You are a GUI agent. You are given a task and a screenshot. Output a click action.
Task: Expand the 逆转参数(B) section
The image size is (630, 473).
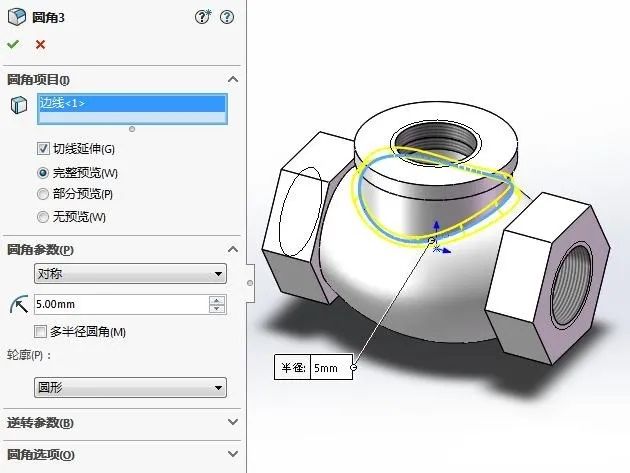[x=233, y=422]
